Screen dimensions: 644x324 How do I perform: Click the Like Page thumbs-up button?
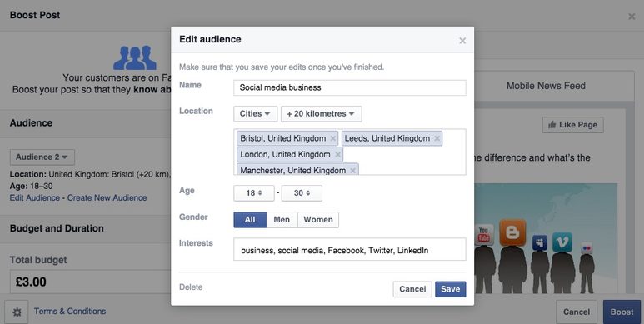point(573,125)
